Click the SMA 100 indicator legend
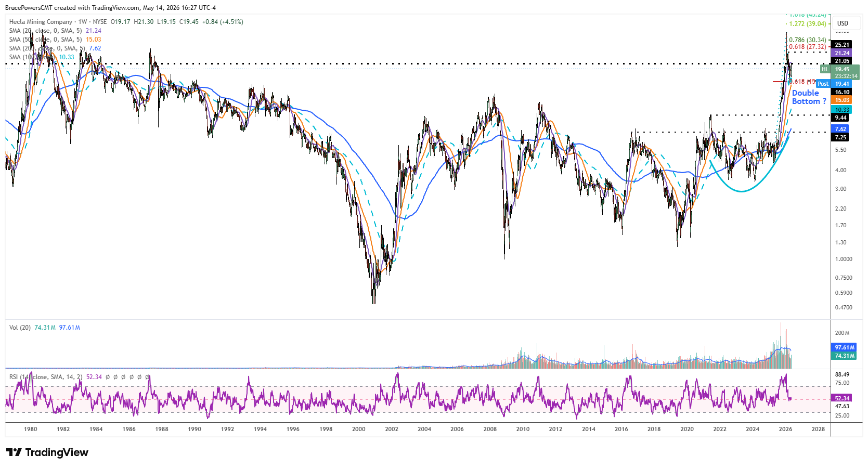The image size is (868, 468). click(x=42, y=57)
